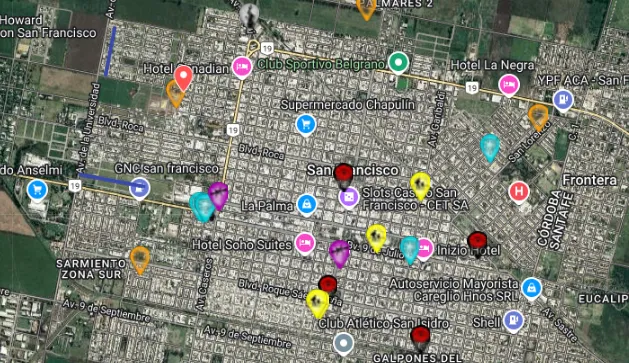Open the YPF ACA gas station pin
Image resolution: width=629 pixels, height=363 pixels.
click(x=563, y=99)
